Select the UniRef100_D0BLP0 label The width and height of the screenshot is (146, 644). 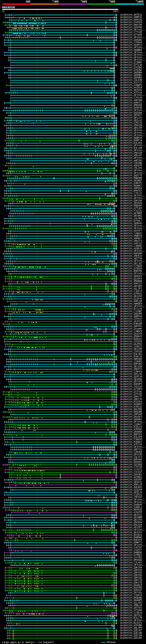pyautogui.click(x=131, y=183)
